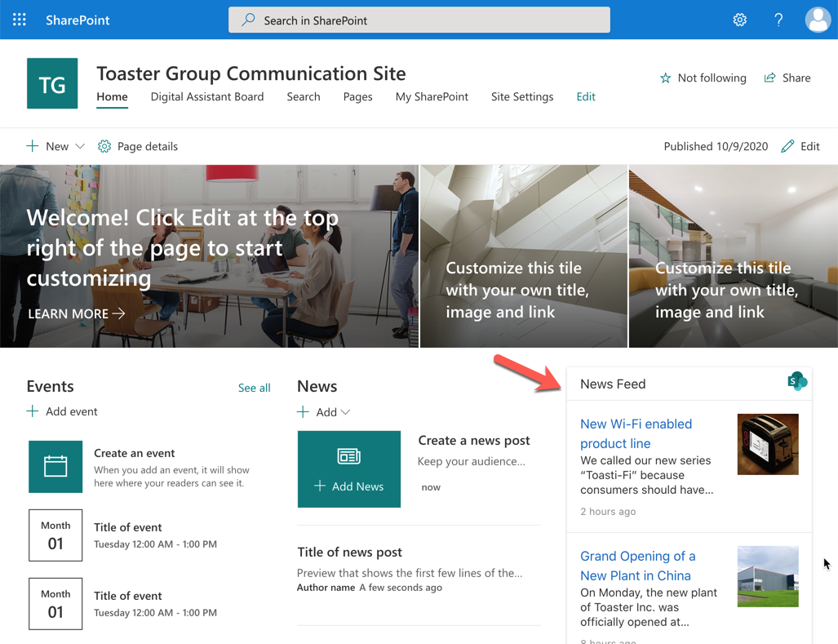Click the Create a news post title

tap(473, 441)
